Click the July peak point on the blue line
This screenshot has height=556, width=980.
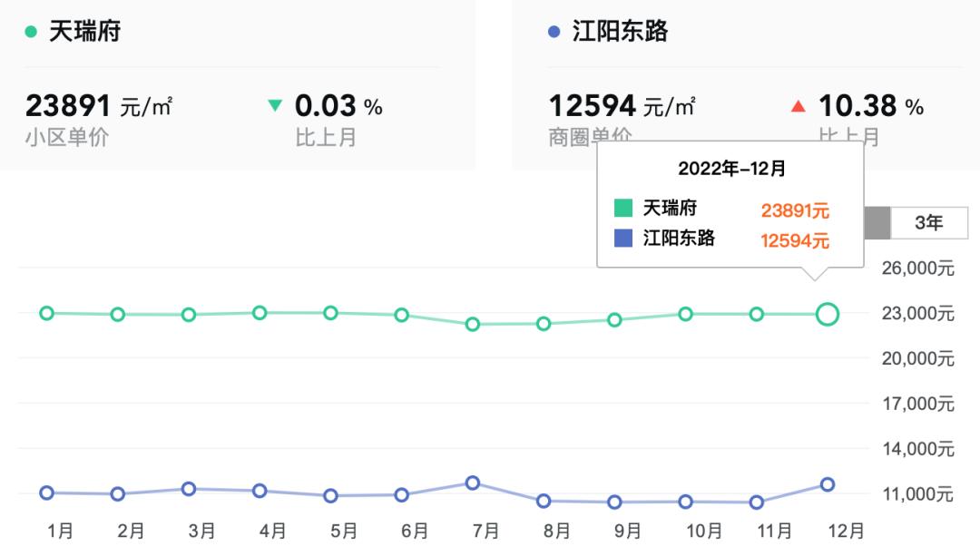pyautogui.click(x=471, y=483)
